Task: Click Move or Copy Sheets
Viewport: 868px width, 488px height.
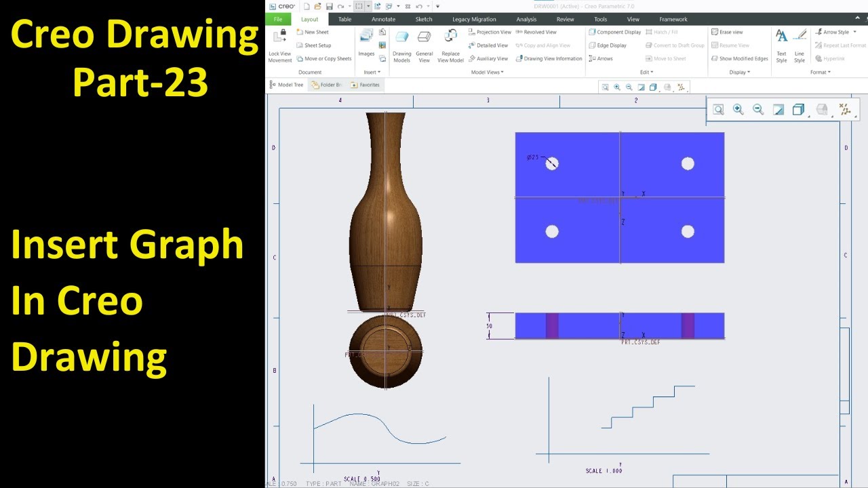Action: (324, 58)
